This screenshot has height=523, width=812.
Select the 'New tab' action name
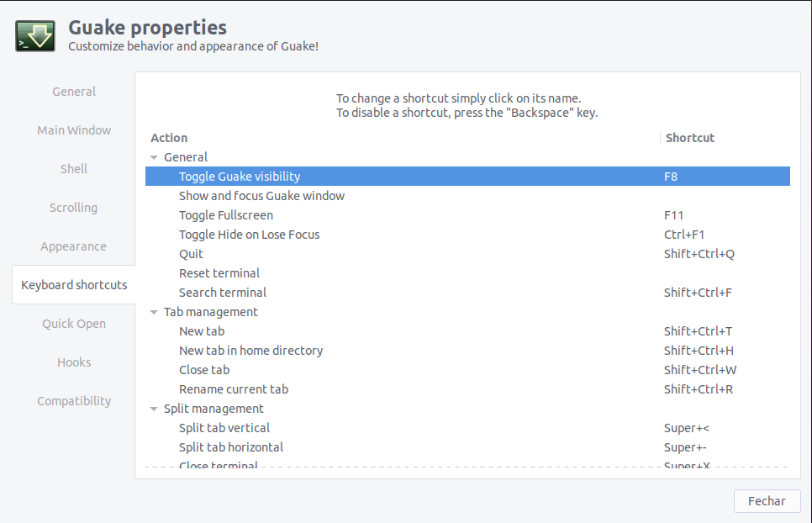(202, 331)
